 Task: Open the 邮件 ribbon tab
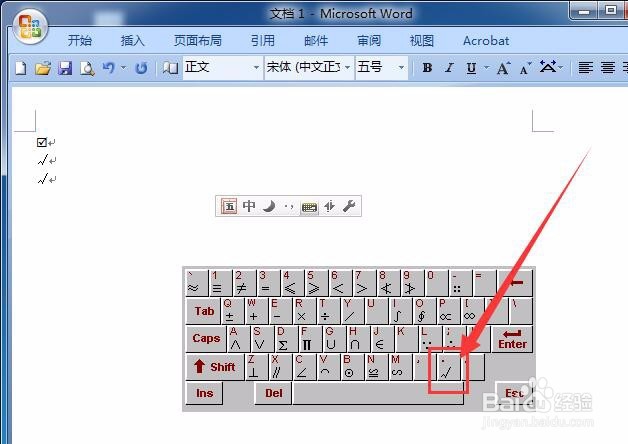click(316, 40)
